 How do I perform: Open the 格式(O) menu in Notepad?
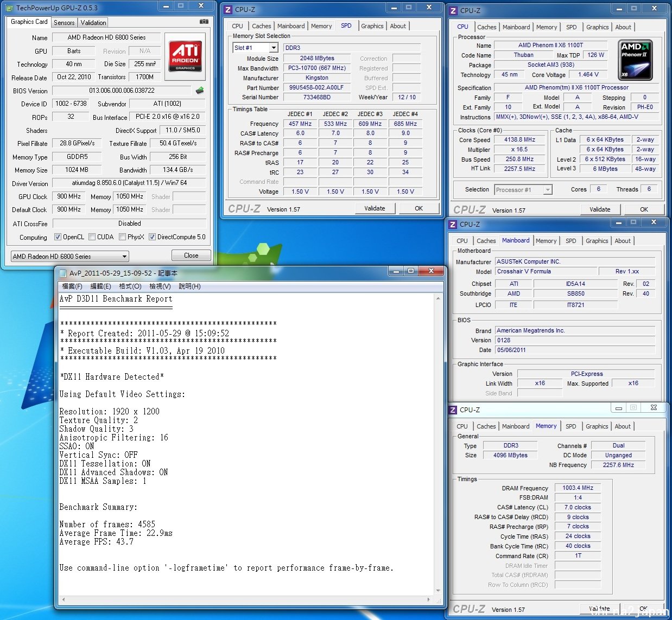130,286
